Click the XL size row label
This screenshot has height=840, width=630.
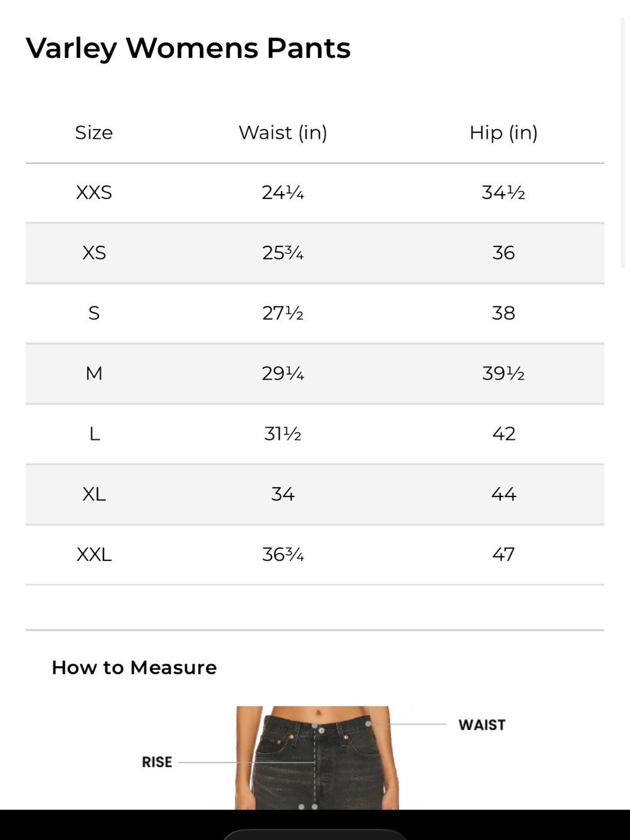pyautogui.click(x=94, y=494)
